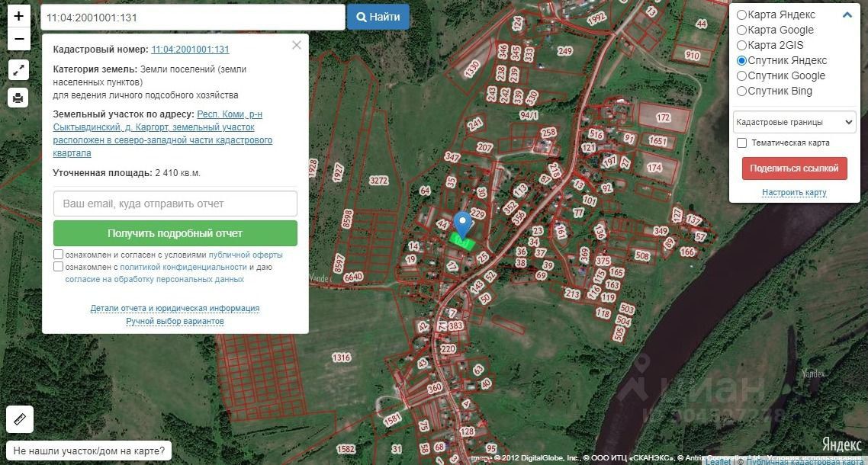Image resolution: width=868 pixels, height=465 pixels.
Task: Close the parcel info panel
Action: [x=297, y=46]
